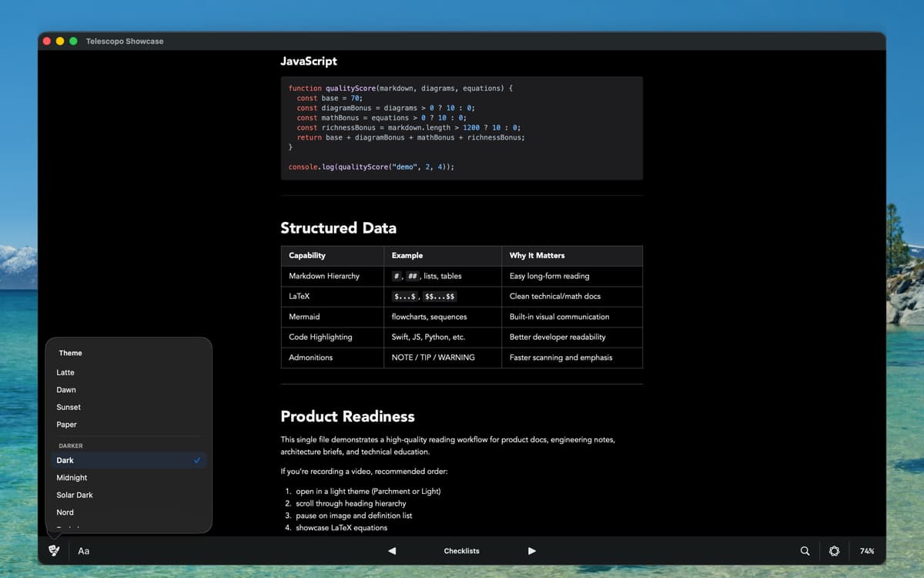Screen dimensions: 924x578
Task: Click the theme picker masks icon
Action: coord(54,550)
